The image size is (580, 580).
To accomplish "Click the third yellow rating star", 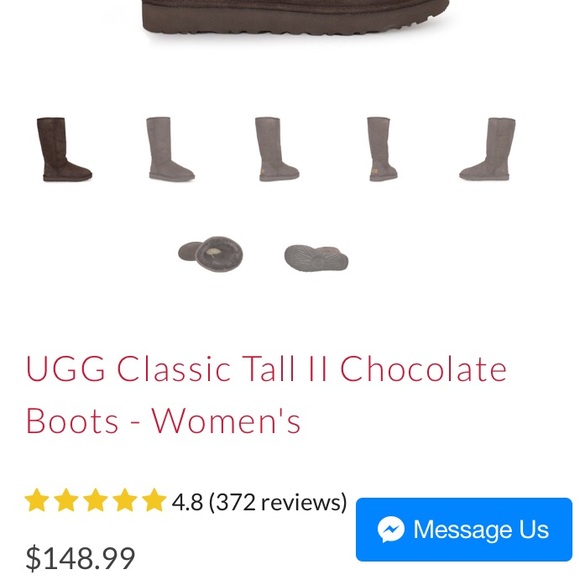I will 95,500.
